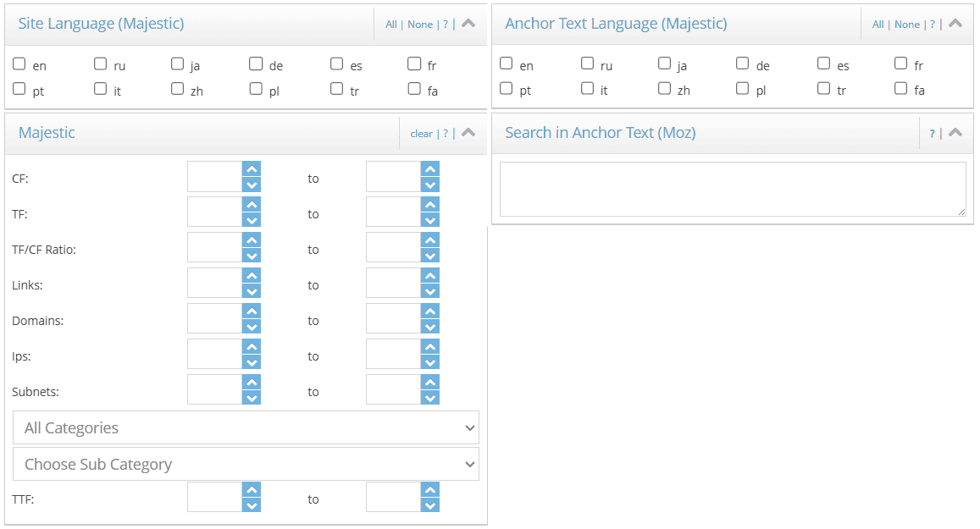
Task: Enable the fa checkbox in Site Language
Action: click(x=413, y=87)
